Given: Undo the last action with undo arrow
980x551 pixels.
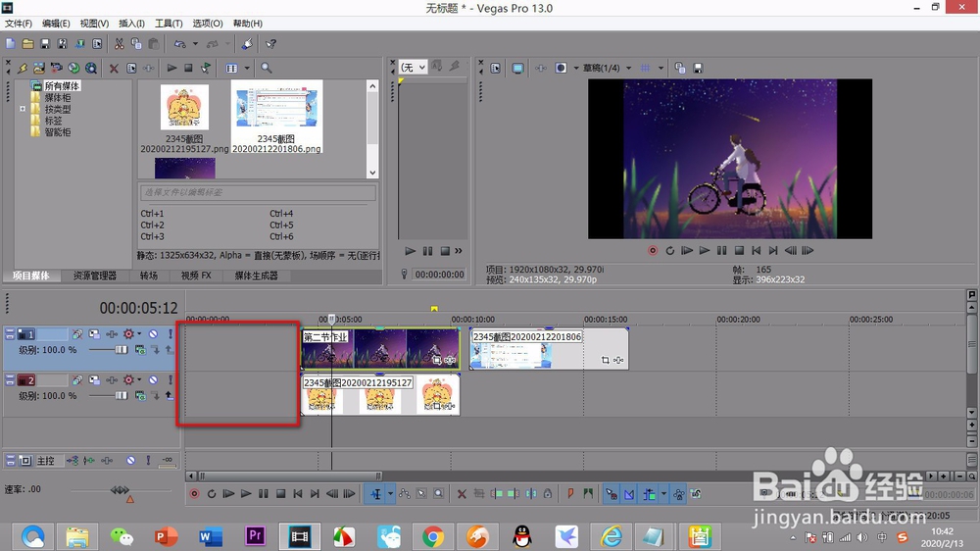Looking at the screenshot, I should (179, 44).
